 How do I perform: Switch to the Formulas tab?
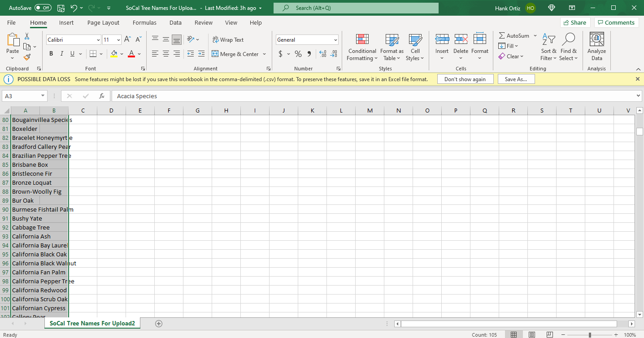144,22
